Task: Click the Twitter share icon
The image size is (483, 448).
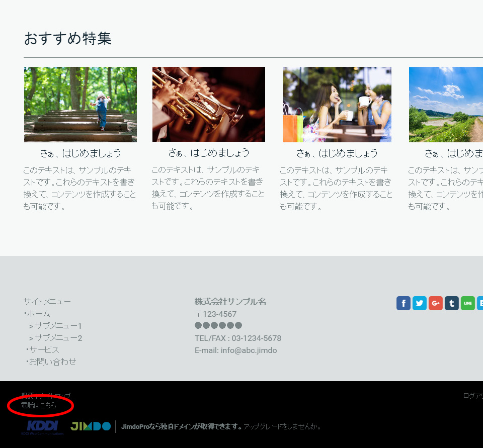Action: (419, 303)
